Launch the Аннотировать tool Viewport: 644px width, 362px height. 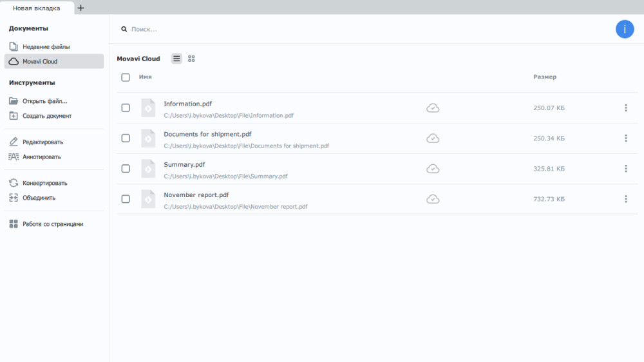(54, 157)
